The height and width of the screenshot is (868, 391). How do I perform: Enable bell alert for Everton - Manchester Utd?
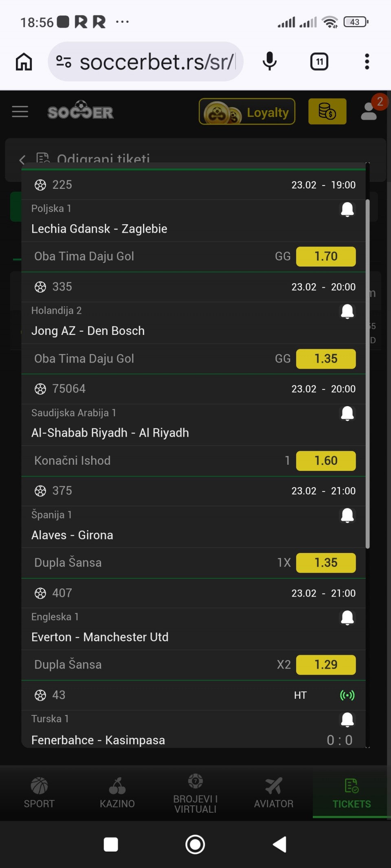(x=347, y=618)
